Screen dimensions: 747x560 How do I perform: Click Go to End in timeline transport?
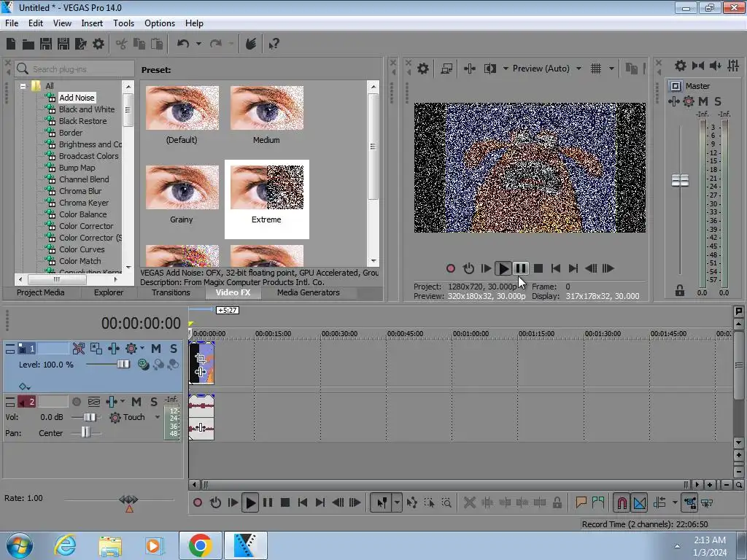point(320,502)
